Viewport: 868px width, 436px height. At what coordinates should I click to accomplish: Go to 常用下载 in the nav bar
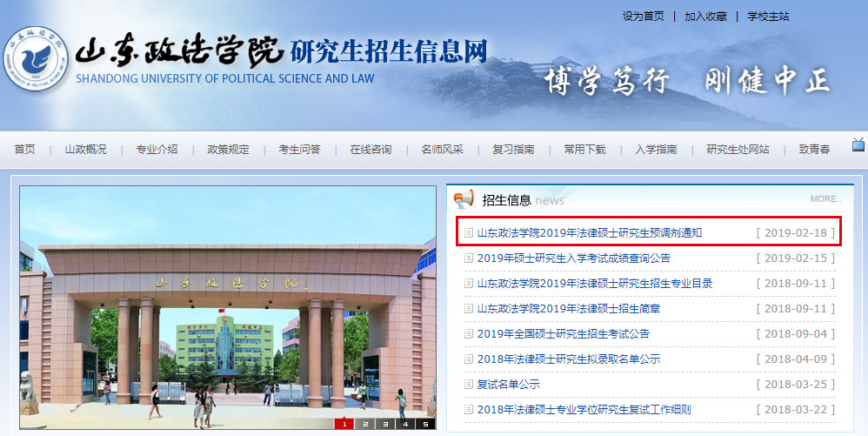(x=585, y=149)
